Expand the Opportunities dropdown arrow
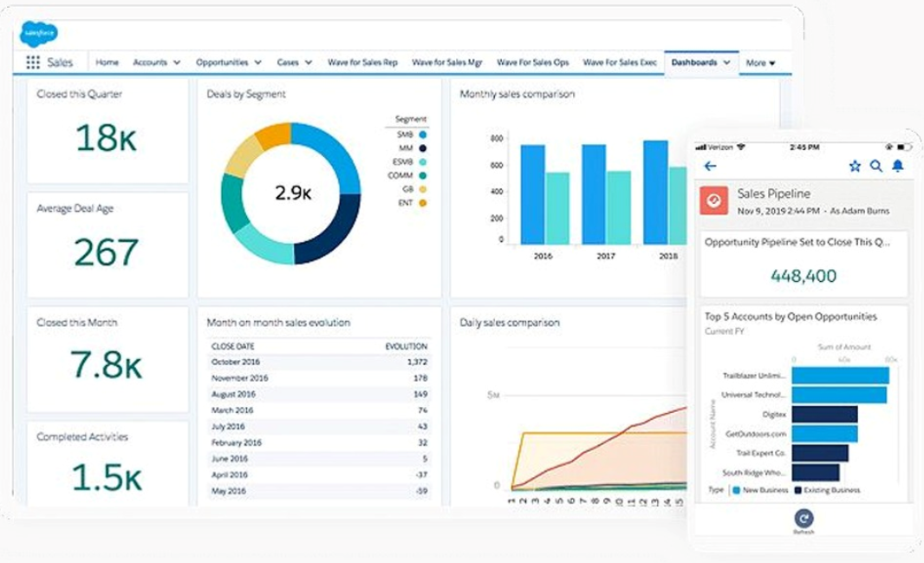Image resolution: width=924 pixels, height=563 pixels. pos(257,62)
